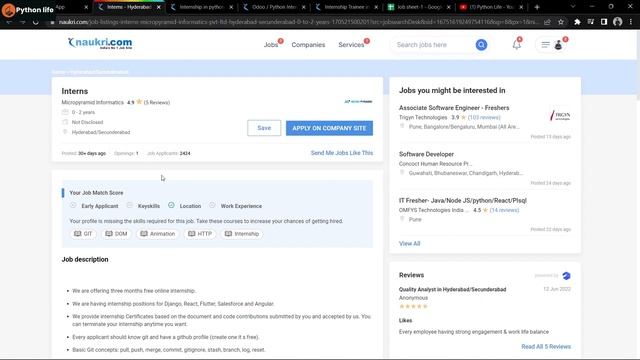Click Apply on Company Site button
Viewport: 640px width, 360px height.
coord(329,128)
